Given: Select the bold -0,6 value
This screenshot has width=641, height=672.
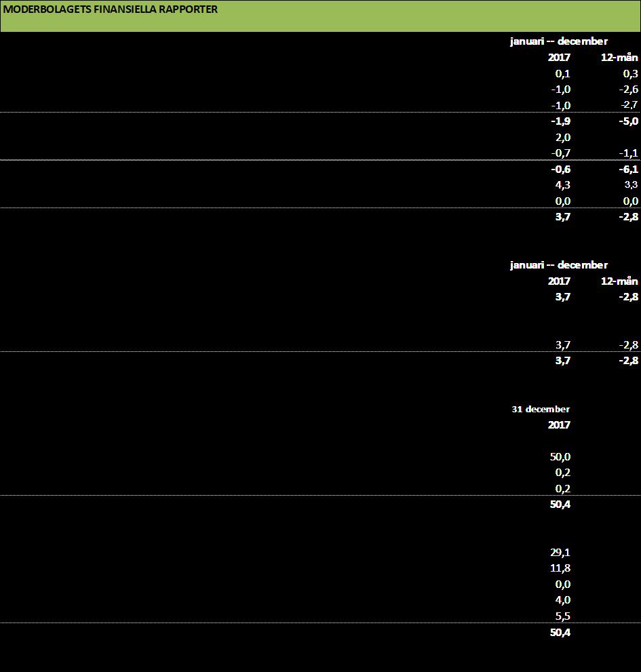Looking at the screenshot, I should [561, 170].
